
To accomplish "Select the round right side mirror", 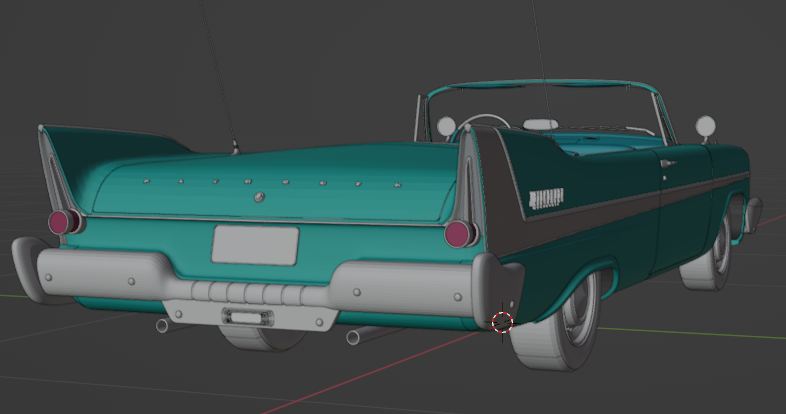I will [x=706, y=126].
